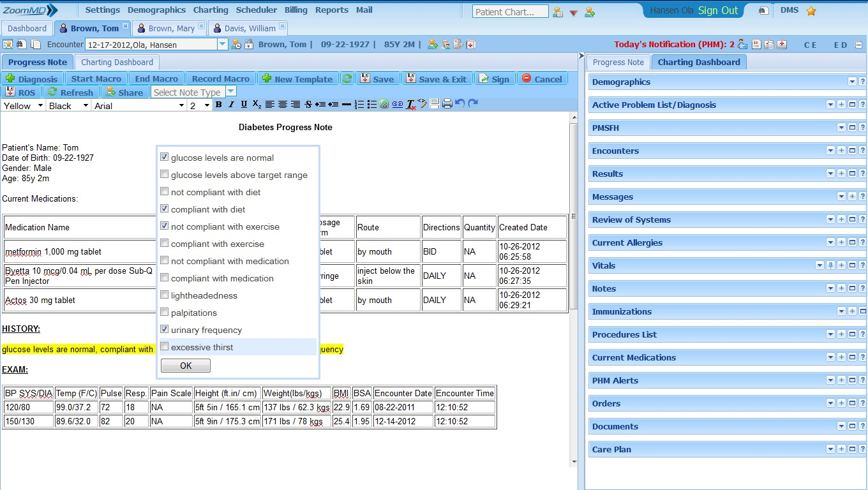This screenshot has width=868, height=490.
Task: Uncheck 'glucose levels are normal'
Action: 165,157
